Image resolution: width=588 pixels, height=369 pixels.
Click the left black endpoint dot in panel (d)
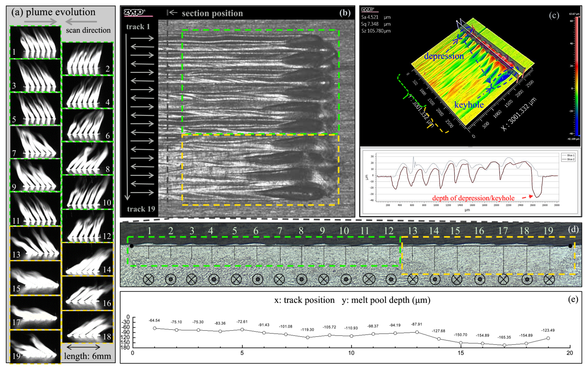[x=131, y=246]
